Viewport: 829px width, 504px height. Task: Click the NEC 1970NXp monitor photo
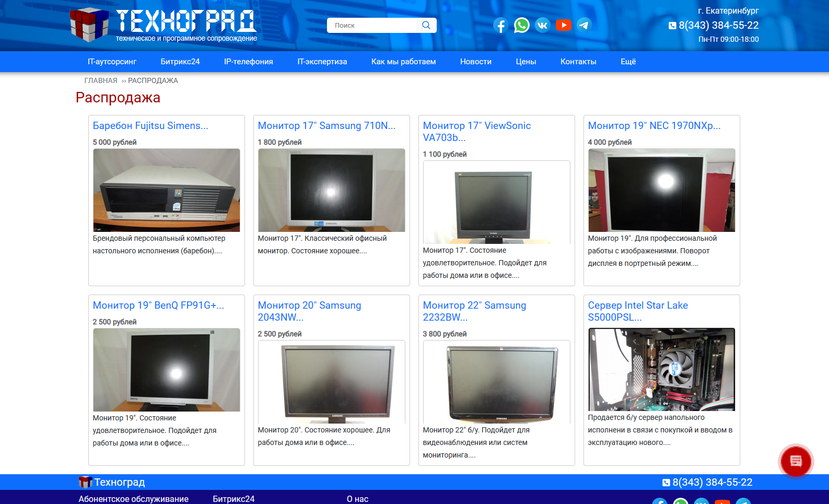point(662,190)
